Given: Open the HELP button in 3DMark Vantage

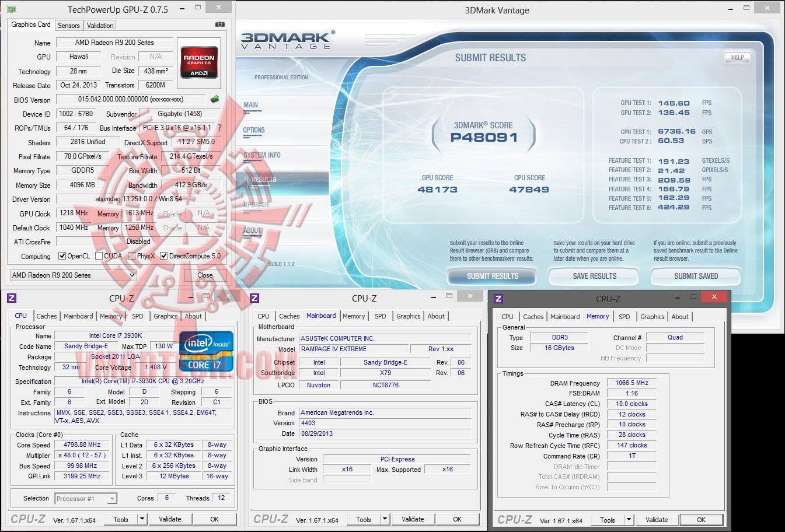Looking at the screenshot, I should (x=737, y=57).
